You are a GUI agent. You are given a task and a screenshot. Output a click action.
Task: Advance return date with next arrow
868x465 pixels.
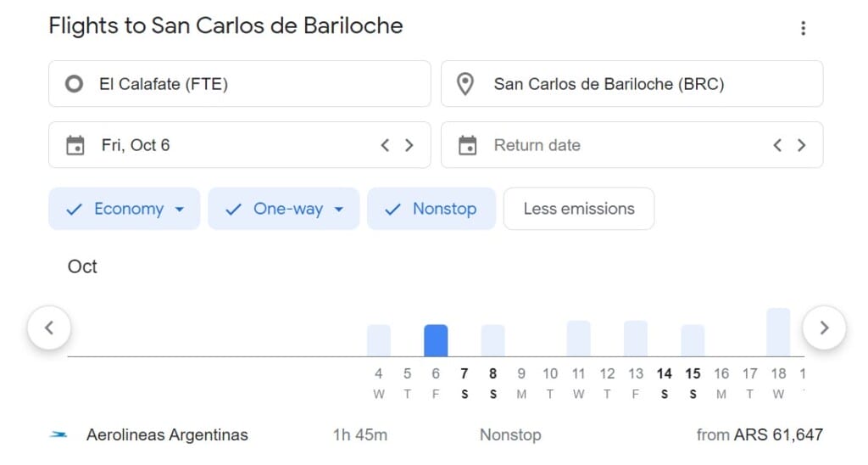pyautogui.click(x=801, y=145)
